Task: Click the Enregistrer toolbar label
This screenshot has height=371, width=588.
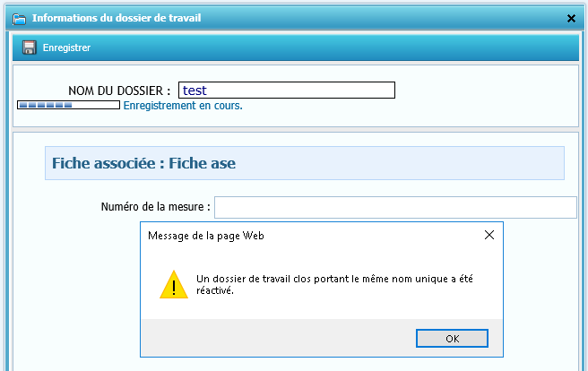Action: tap(66, 47)
